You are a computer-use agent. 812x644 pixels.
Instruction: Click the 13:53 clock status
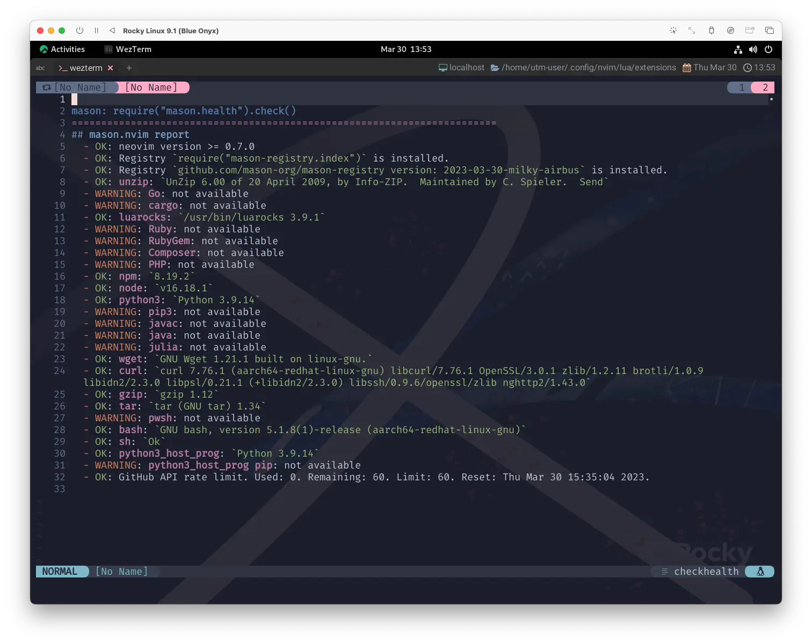764,68
